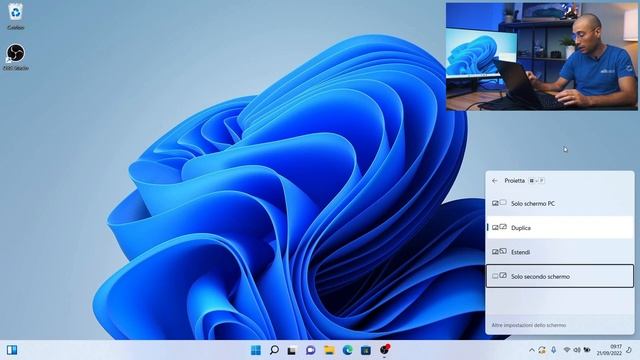Launch Microsoft Edge from taskbar
The image size is (640, 360).
click(348, 350)
